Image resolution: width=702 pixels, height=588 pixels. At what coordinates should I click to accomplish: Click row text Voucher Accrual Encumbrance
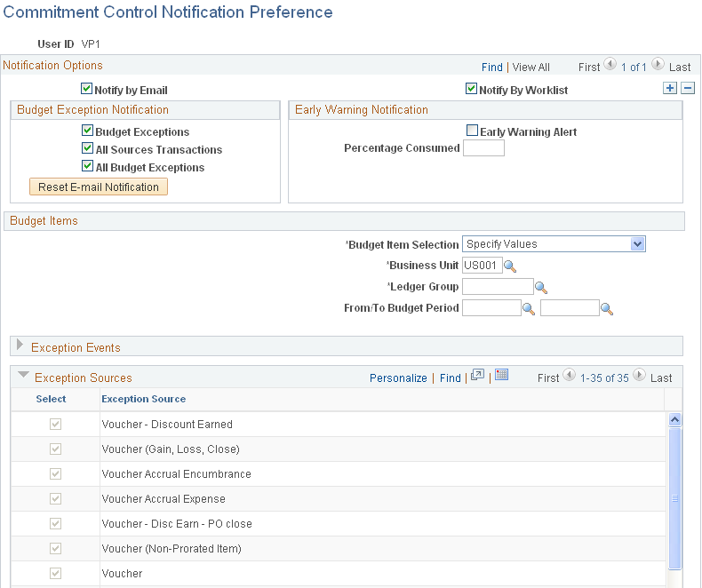[177, 474]
